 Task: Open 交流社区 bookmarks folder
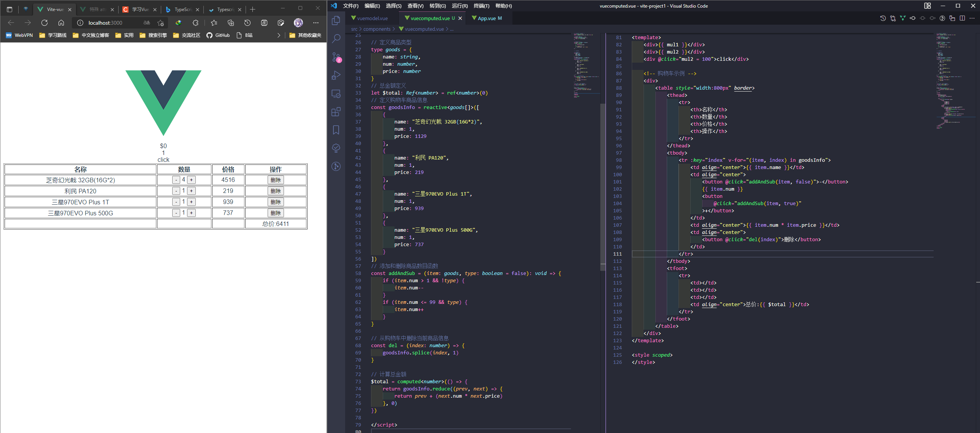(186, 35)
